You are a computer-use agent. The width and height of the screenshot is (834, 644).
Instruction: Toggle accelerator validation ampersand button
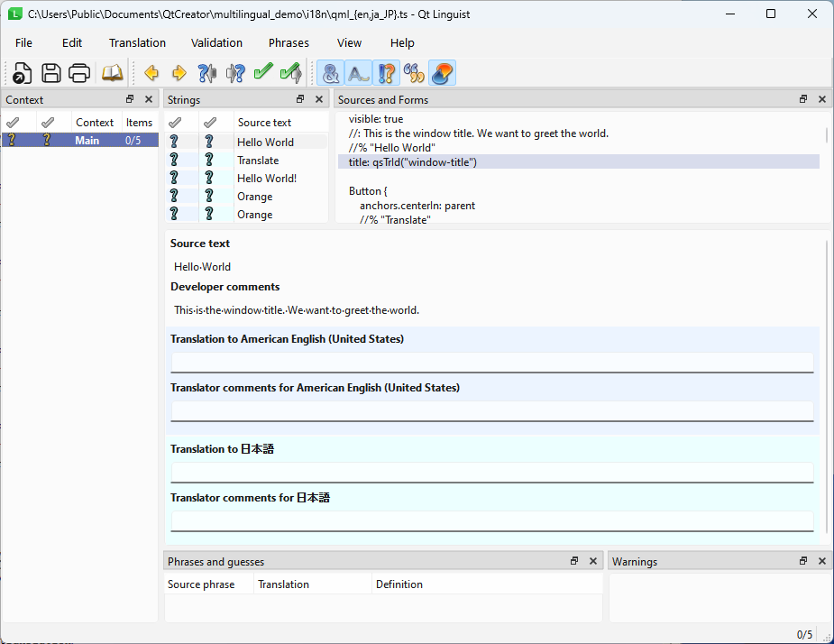click(331, 73)
